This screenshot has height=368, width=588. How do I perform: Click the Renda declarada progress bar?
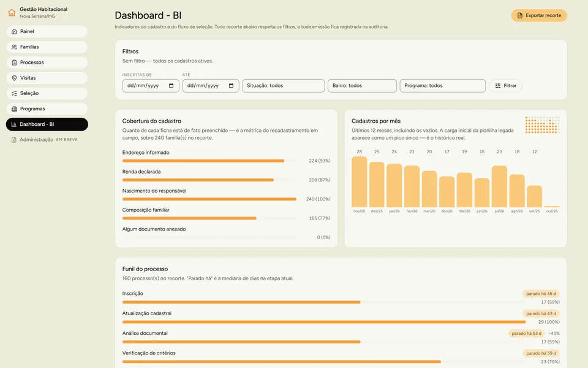pyautogui.click(x=209, y=180)
